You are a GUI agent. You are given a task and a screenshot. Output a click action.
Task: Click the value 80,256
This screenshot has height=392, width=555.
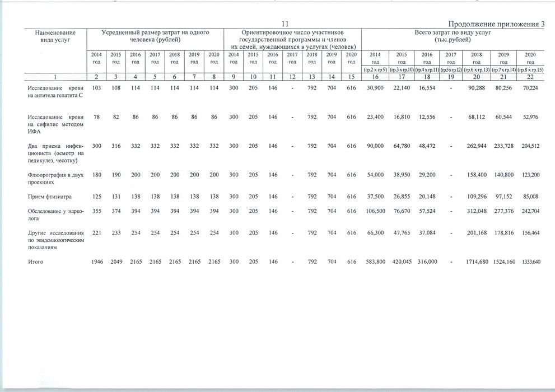click(503, 88)
